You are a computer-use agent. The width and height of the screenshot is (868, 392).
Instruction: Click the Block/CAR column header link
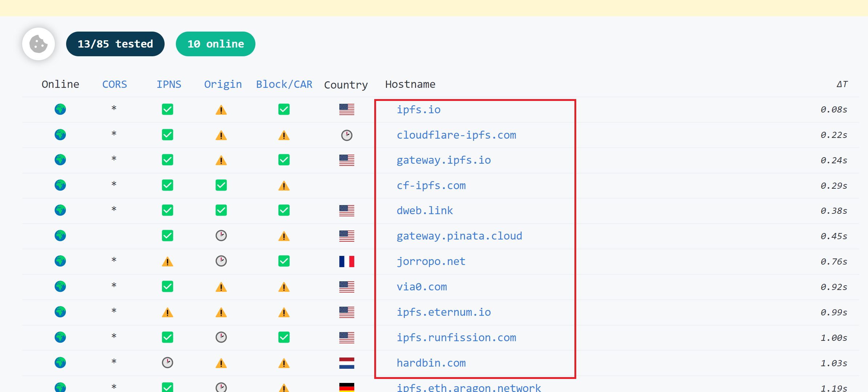(284, 84)
